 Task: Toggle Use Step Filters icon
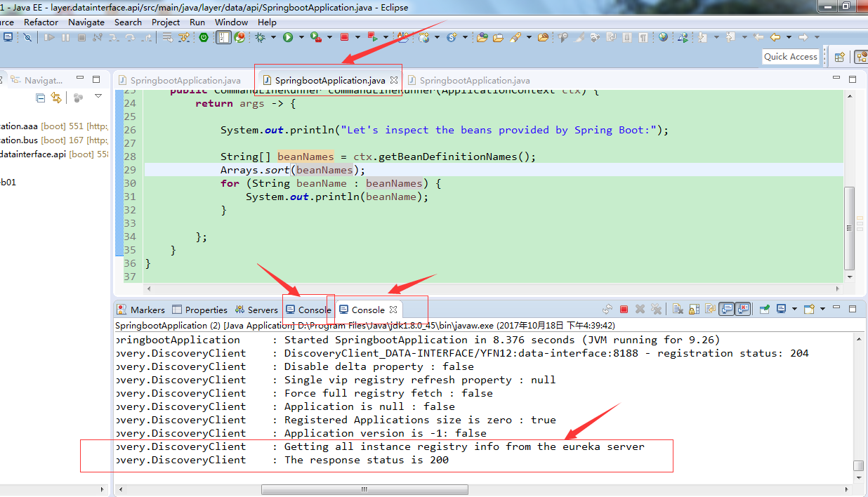[x=183, y=37]
